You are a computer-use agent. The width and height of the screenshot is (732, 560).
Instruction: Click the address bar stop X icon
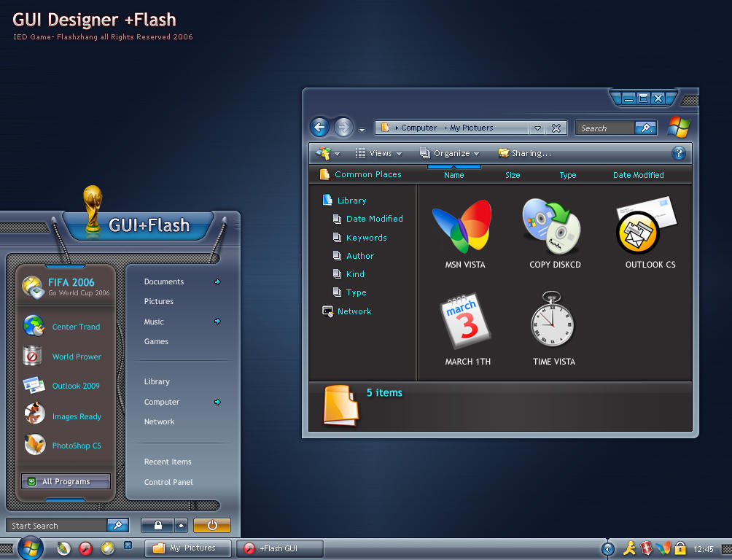coord(556,128)
